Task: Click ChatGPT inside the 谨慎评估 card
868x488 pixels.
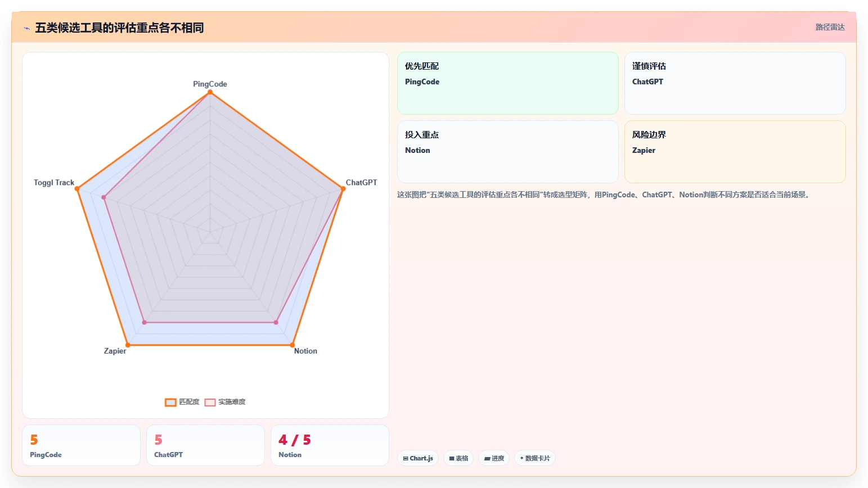Action: tap(647, 82)
